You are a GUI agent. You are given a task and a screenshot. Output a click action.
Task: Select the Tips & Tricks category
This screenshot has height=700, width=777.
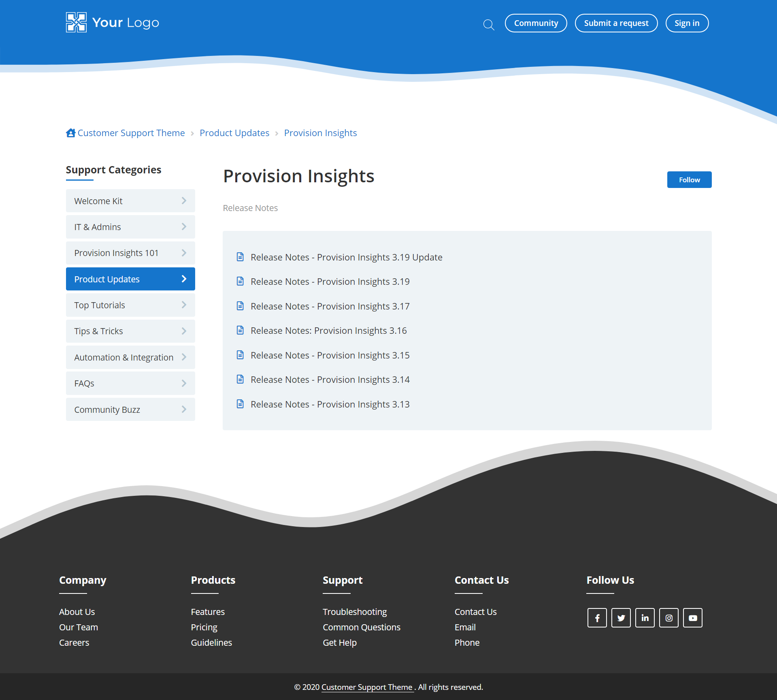pyautogui.click(x=98, y=331)
